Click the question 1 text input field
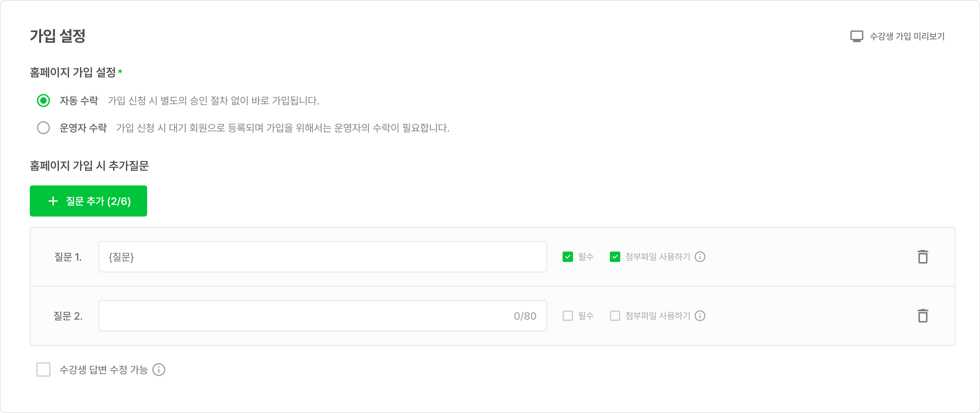The image size is (980, 413). tap(322, 257)
